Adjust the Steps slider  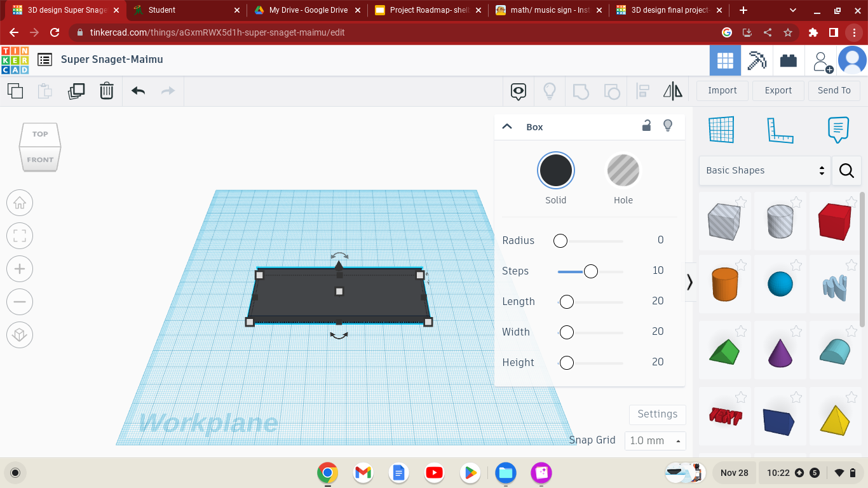(x=590, y=271)
